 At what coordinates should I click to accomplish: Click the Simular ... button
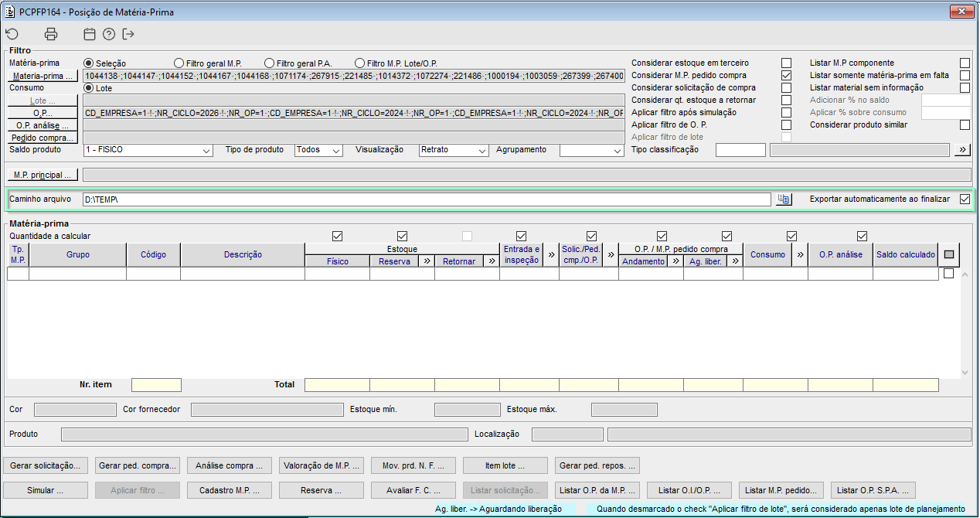pos(46,490)
